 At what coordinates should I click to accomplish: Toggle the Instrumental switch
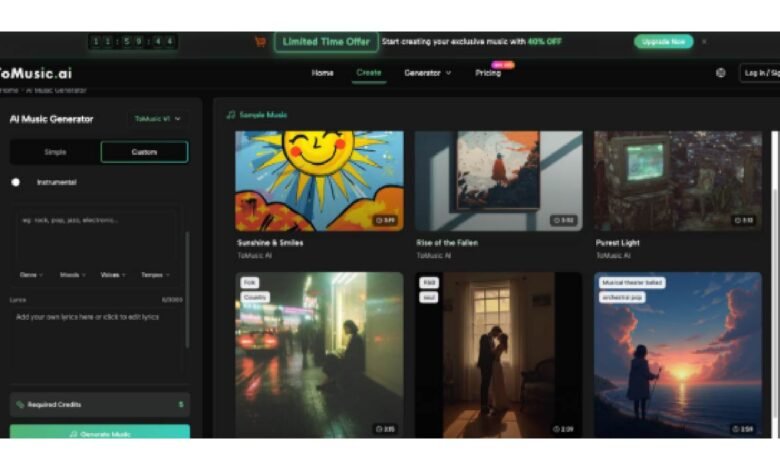(x=17, y=182)
